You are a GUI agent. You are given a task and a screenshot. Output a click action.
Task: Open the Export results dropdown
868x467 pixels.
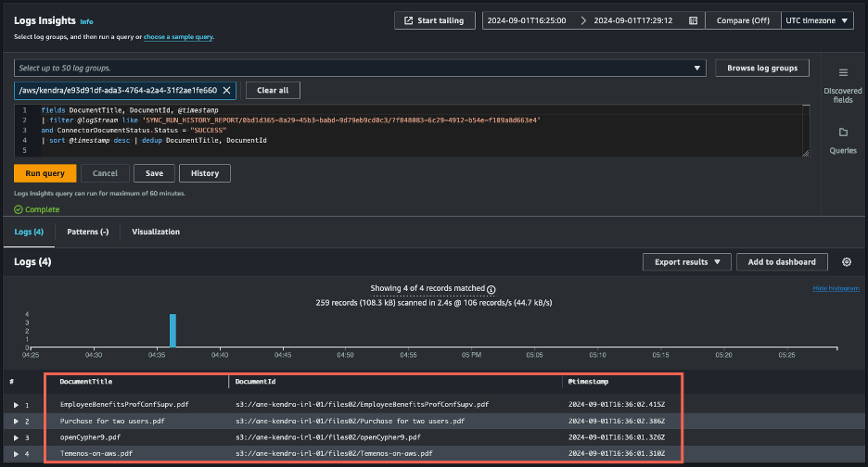pos(686,262)
